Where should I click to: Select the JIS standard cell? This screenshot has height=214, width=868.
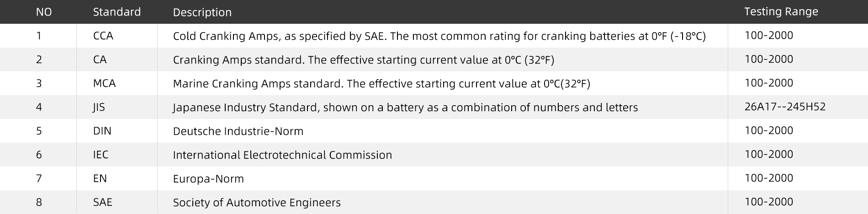[x=99, y=107]
